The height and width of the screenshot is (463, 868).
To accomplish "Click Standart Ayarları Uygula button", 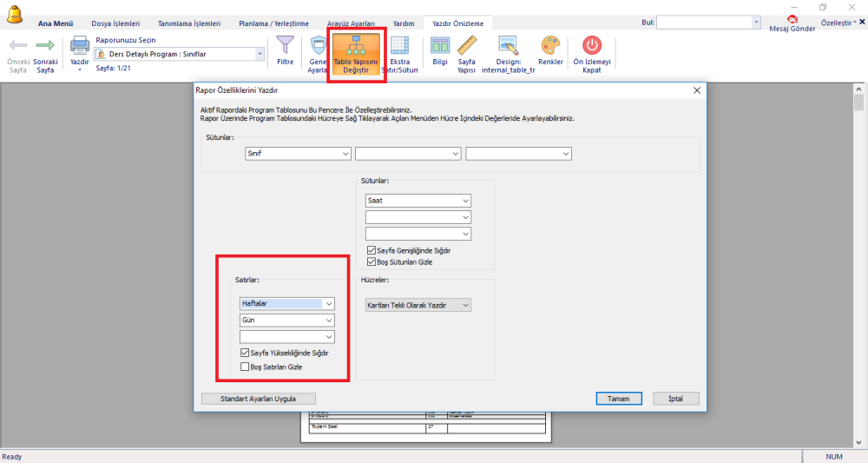I will tap(259, 399).
